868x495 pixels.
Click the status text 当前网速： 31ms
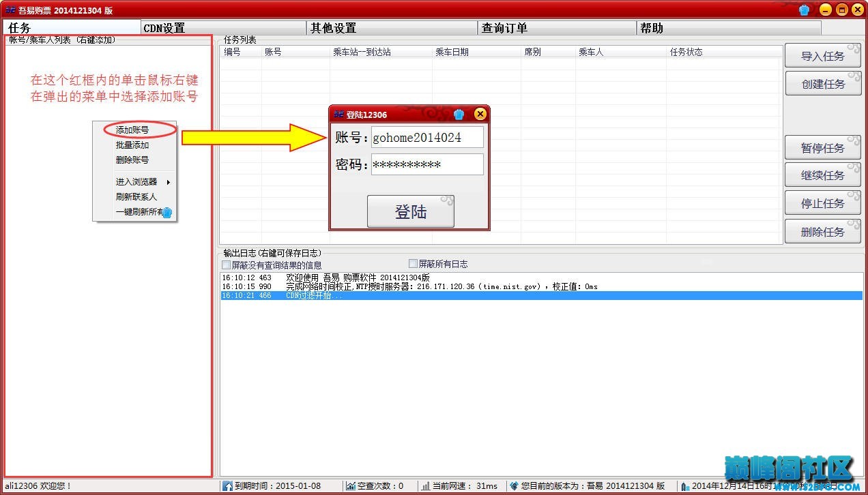tap(465, 486)
